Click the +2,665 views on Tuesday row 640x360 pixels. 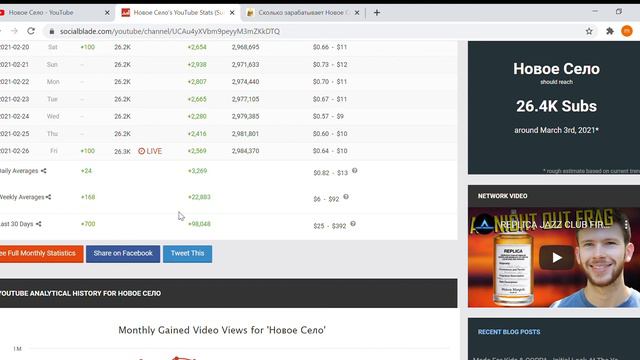coord(197,99)
